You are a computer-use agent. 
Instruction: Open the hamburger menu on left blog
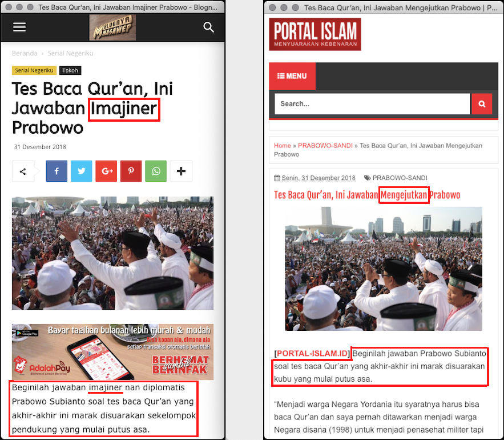pos(19,27)
